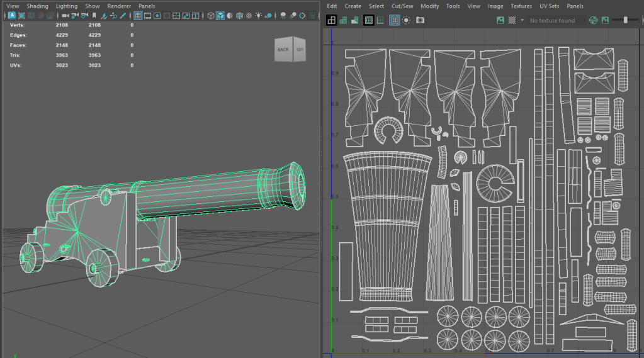Open the Cut/Sew menu

point(402,6)
